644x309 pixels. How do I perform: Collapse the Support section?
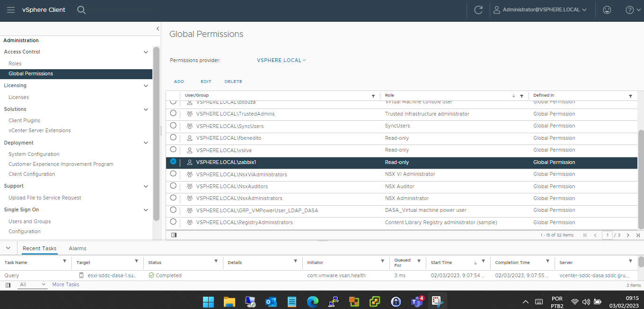[146, 186]
